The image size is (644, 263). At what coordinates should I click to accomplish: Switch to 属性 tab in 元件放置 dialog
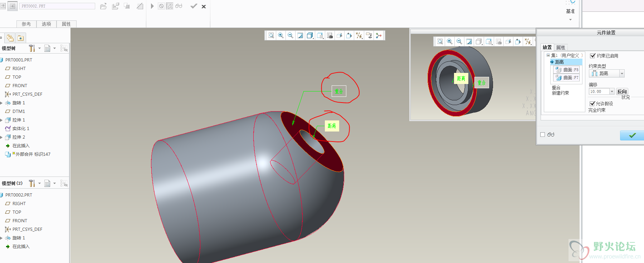(561, 47)
